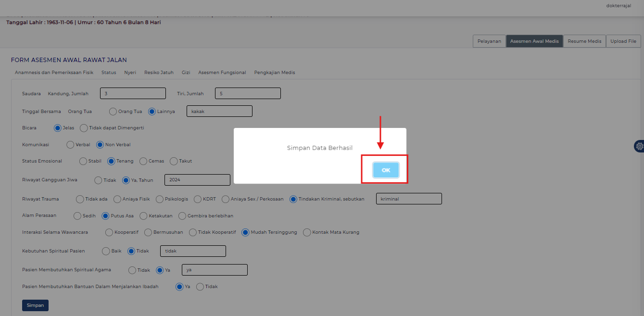
Task: Click OK in the success dialog
Action: [x=386, y=170]
